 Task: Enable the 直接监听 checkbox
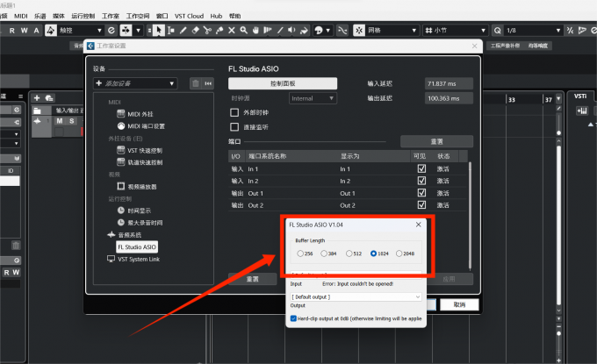[234, 127]
